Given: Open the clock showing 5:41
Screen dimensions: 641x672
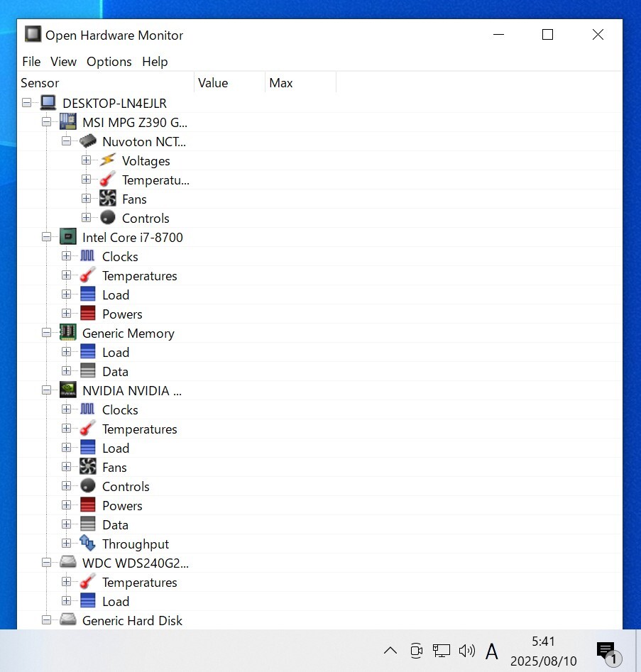Looking at the screenshot, I should pyautogui.click(x=543, y=651).
